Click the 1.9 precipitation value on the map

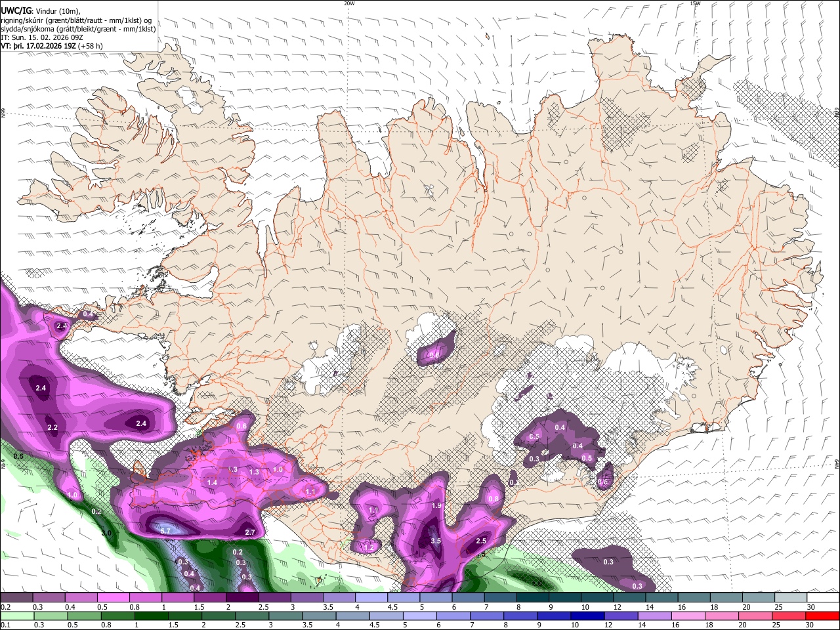[x=437, y=505]
